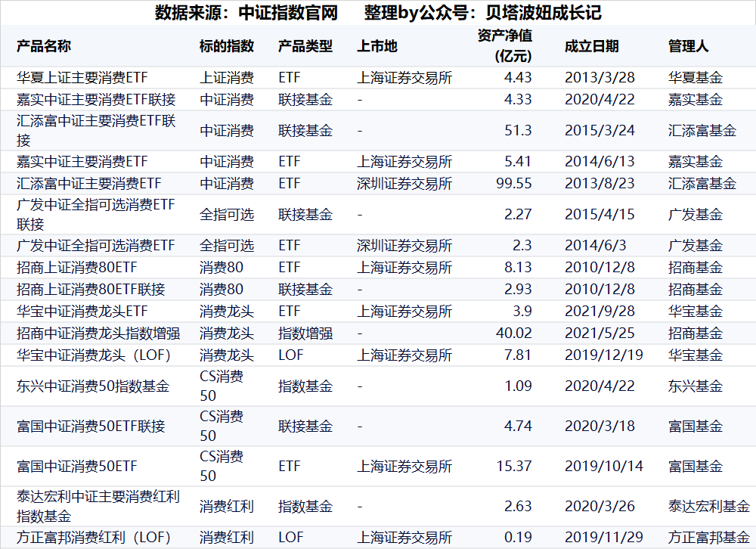756x549 pixels.
Task: Click 消费80 index in 招商上证消费80ETF联接 row
Action: tap(222, 289)
